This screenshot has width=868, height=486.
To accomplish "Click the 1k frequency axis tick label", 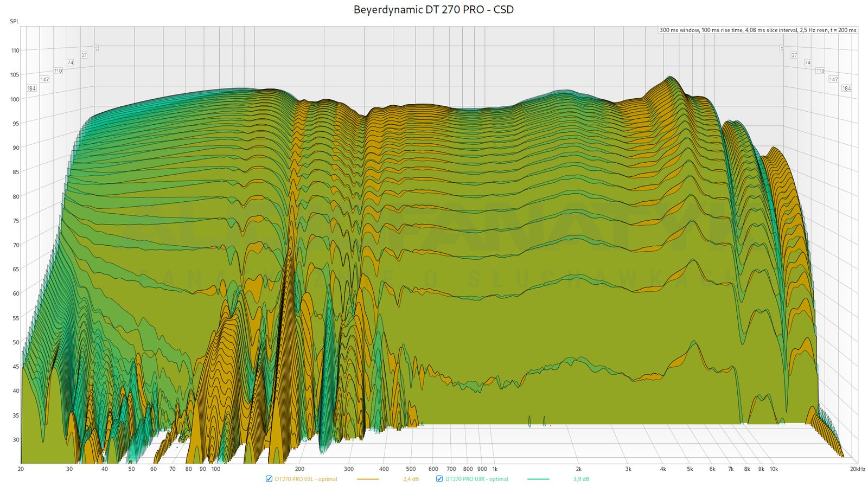I will tap(495, 469).
